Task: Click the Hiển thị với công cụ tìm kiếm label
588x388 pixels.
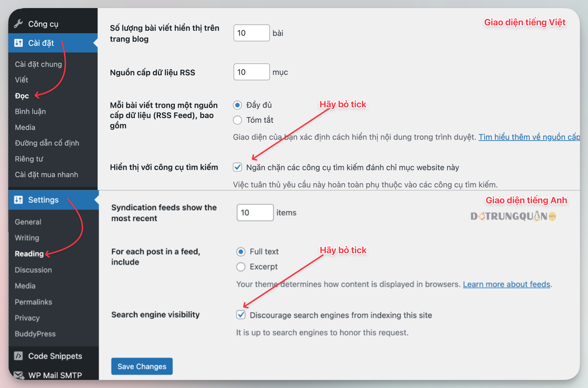Action: click(164, 167)
